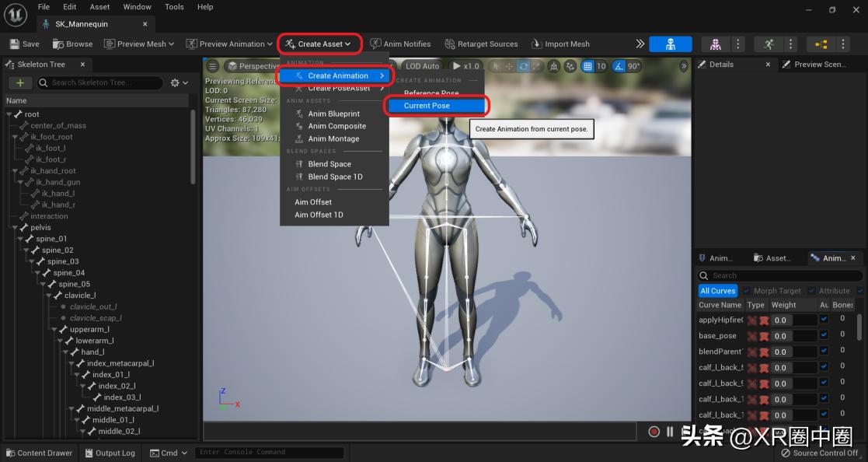The width and height of the screenshot is (868, 462).
Task: Choose Anim Montage in Create Asset menu
Action: pyautogui.click(x=333, y=138)
